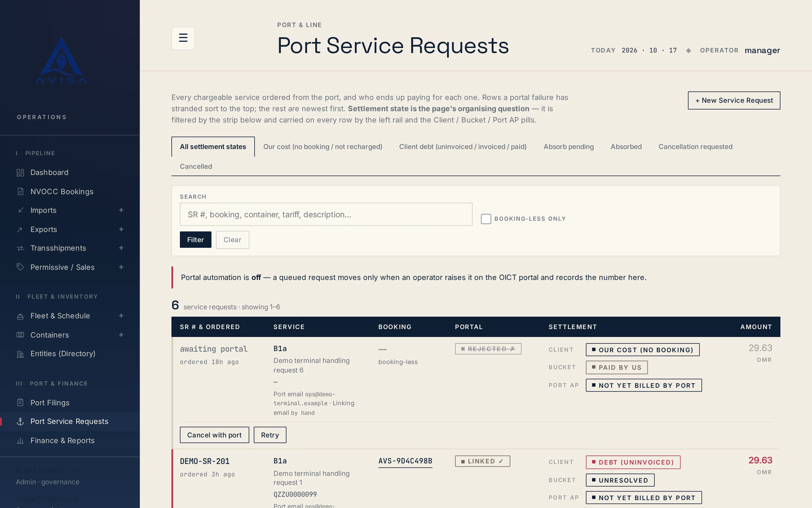Viewport: 812px width, 508px height.
Task: Click the Port Service Requests anchor icon
Action: (x=20, y=421)
